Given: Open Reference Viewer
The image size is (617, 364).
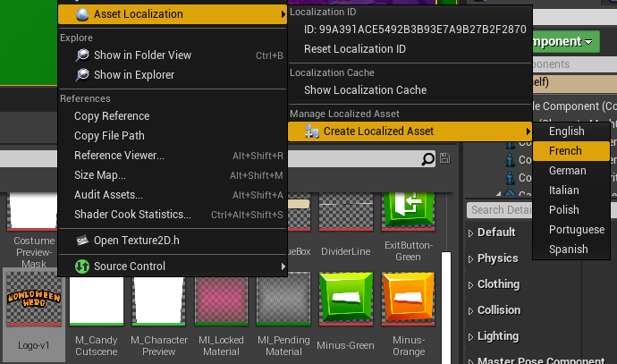Looking at the screenshot, I should (173, 156).
